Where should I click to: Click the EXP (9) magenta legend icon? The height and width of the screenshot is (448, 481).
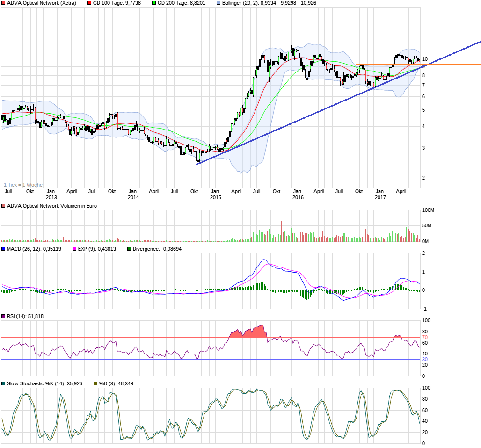click(73, 248)
